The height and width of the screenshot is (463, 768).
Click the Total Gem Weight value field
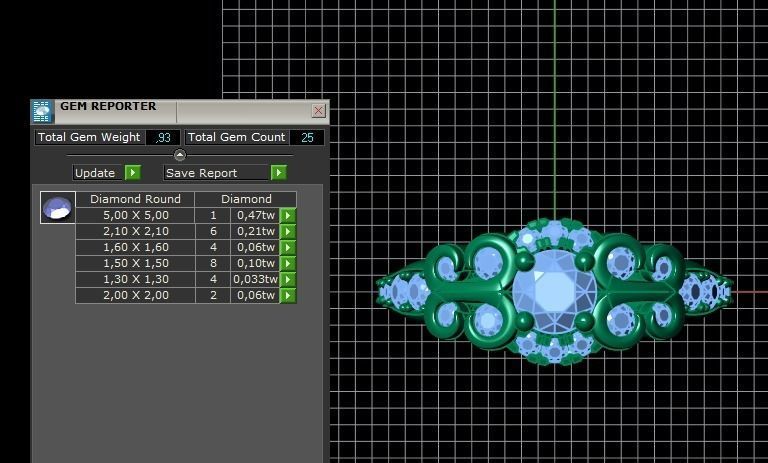pyautogui.click(x=163, y=137)
